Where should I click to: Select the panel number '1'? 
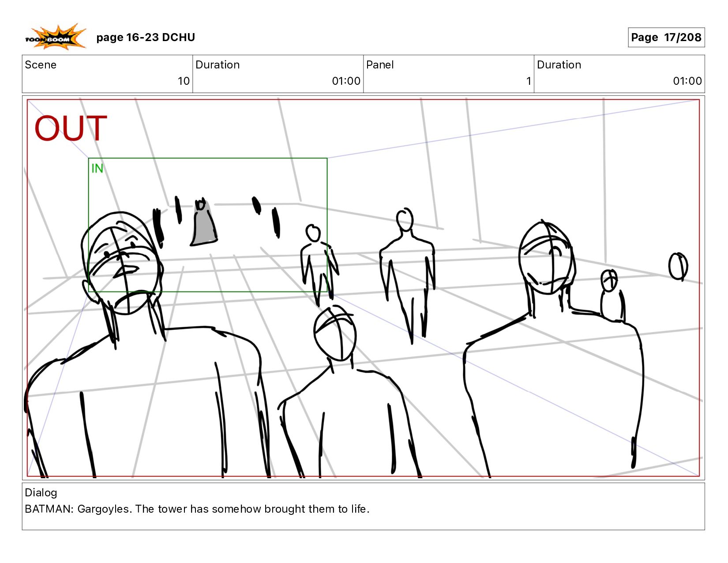(x=529, y=81)
